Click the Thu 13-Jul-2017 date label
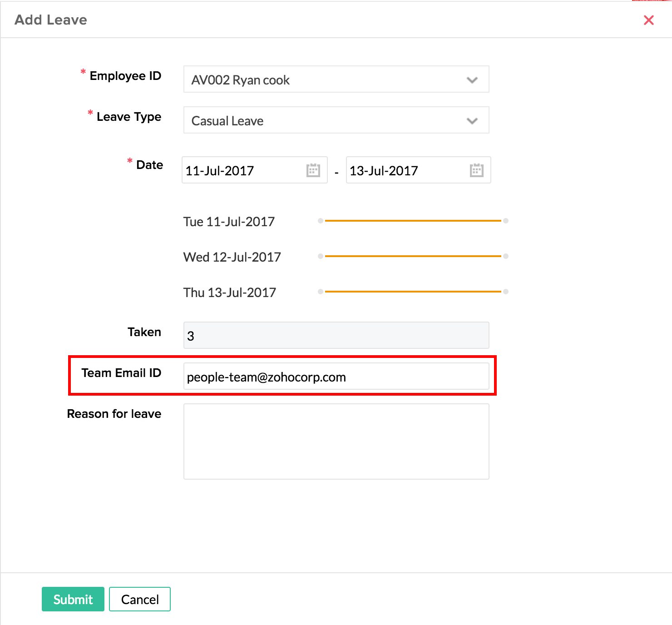The image size is (672, 625). pyautogui.click(x=230, y=293)
